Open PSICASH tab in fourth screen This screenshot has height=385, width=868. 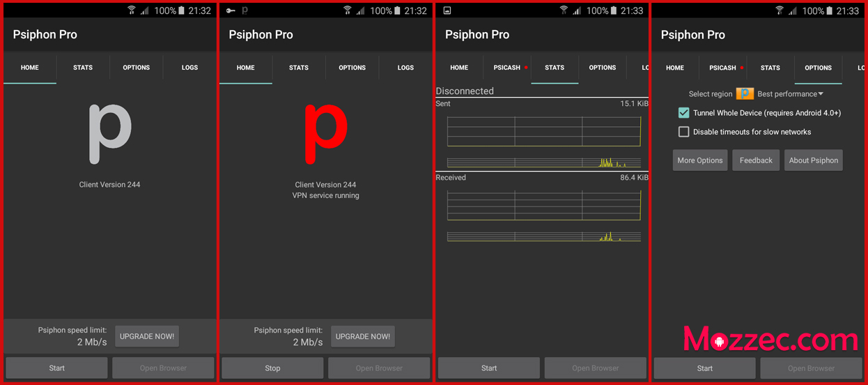pyautogui.click(x=723, y=68)
